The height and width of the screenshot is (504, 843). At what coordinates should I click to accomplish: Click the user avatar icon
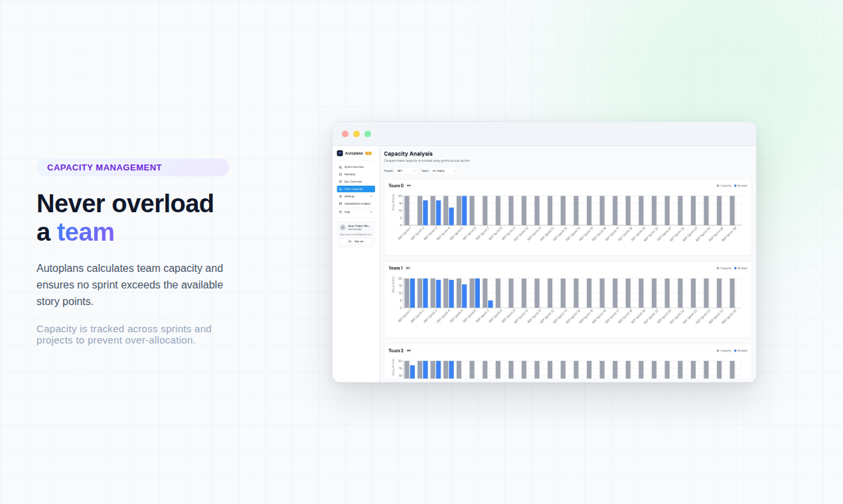[x=343, y=227]
